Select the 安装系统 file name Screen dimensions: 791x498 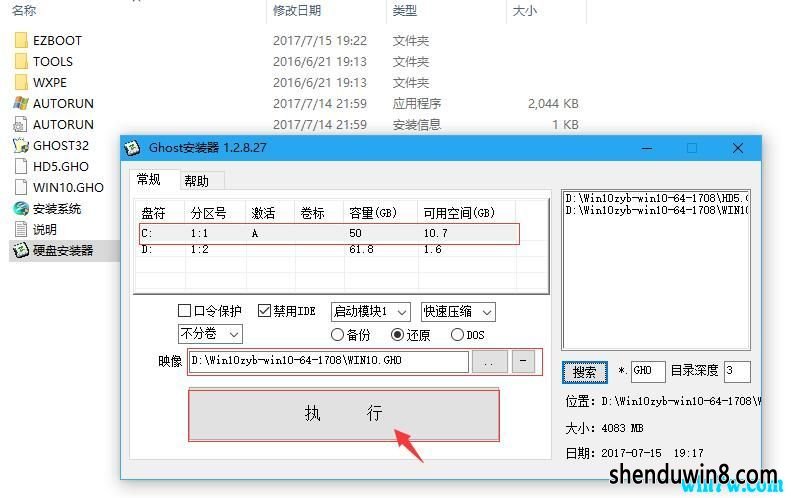click(x=57, y=209)
